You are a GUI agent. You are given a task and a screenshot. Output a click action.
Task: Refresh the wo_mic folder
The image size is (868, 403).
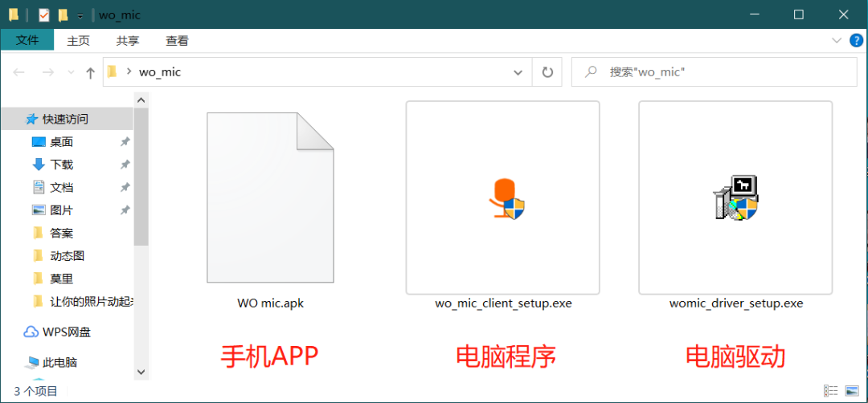coord(547,72)
